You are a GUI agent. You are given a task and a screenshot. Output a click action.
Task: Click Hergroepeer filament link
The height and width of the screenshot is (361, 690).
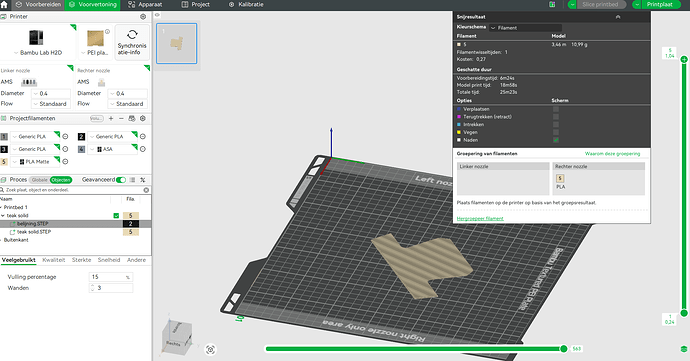pos(480,218)
